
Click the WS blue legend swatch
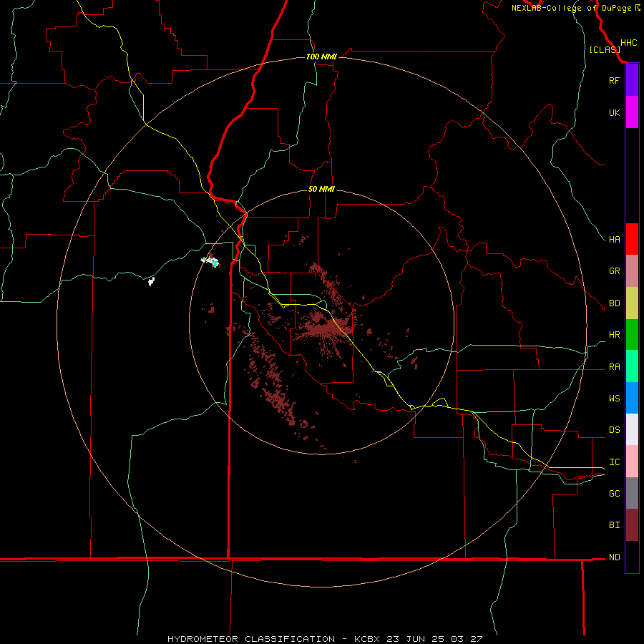tap(632, 398)
